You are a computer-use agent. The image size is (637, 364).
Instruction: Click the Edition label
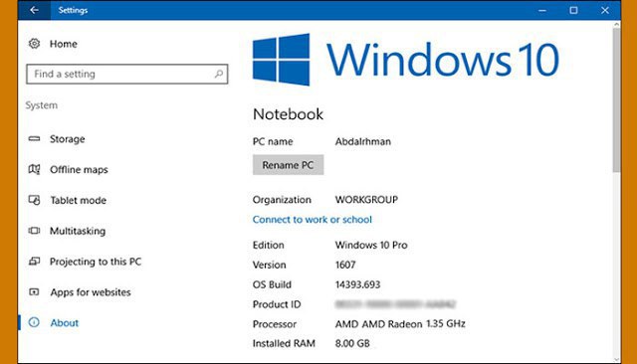(x=268, y=245)
